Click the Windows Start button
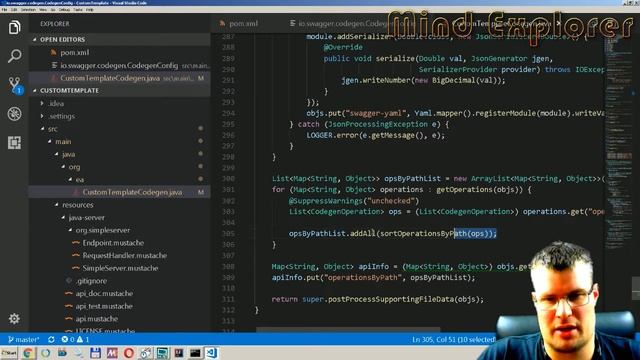The image size is (640, 360). click(9, 353)
